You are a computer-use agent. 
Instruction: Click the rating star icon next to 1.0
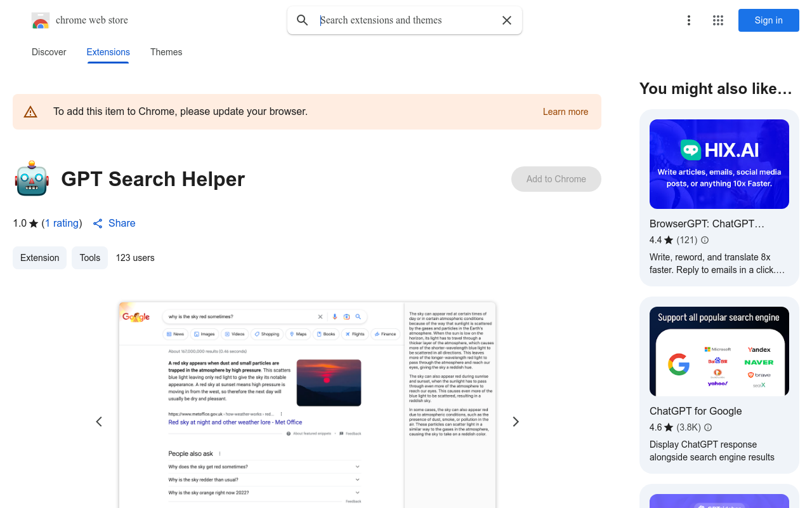tap(34, 224)
